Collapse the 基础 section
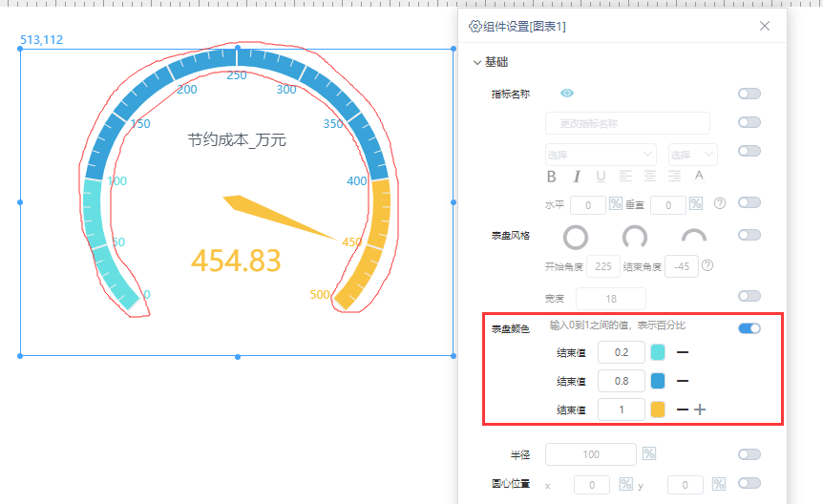This screenshot has height=504, width=823. (476, 62)
